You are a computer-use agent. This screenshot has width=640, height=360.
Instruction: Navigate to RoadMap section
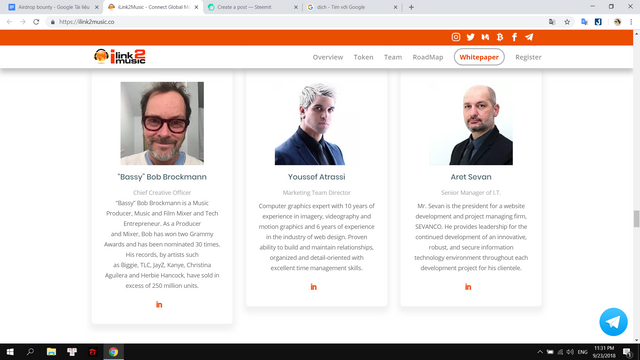pyautogui.click(x=428, y=57)
